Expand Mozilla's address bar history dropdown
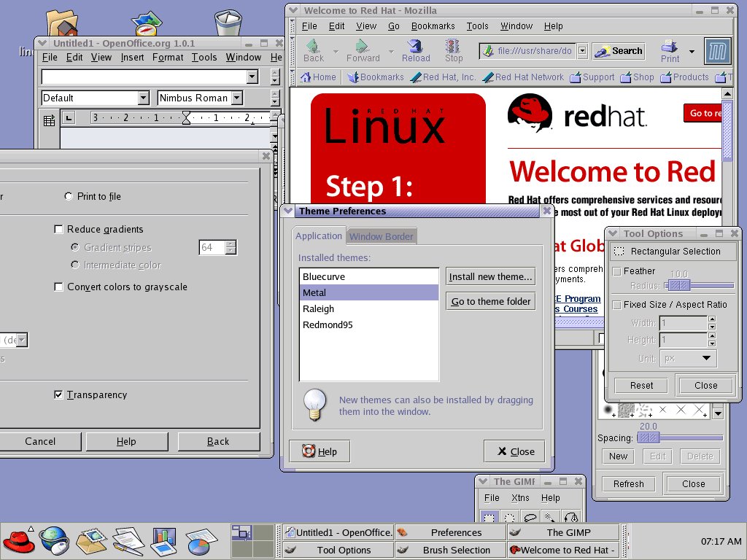The width and height of the screenshot is (747, 560). (x=582, y=50)
